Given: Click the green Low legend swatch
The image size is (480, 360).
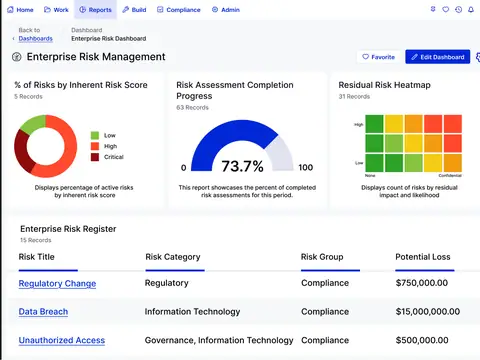Looking at the screenshot, I should pyautogui.click(x=95, y=135).
